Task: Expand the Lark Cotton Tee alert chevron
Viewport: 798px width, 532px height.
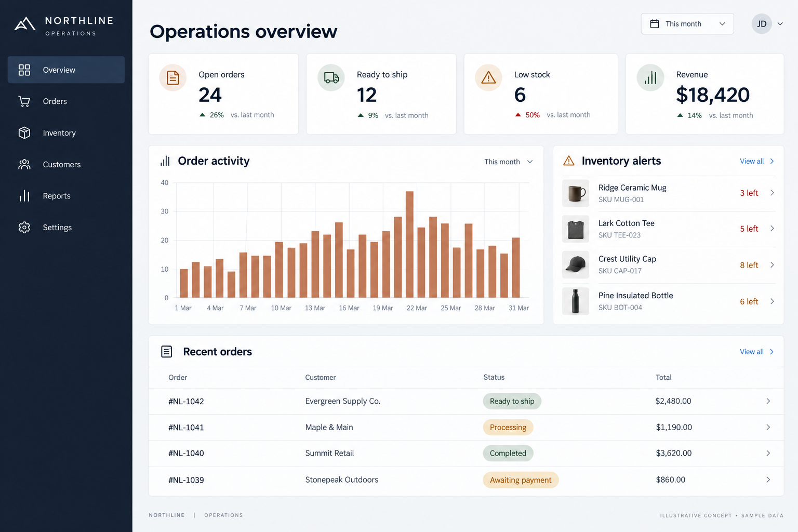Action: pyautogui.click(x=772, y=229)
